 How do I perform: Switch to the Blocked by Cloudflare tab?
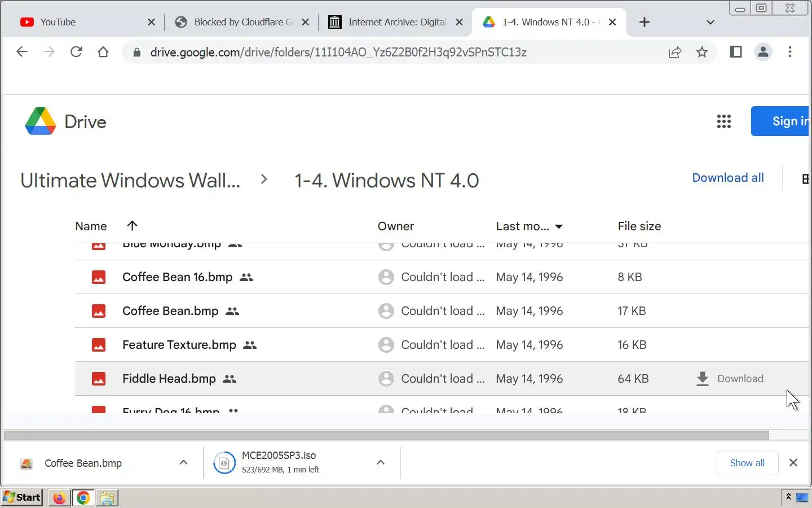point(242,22)
